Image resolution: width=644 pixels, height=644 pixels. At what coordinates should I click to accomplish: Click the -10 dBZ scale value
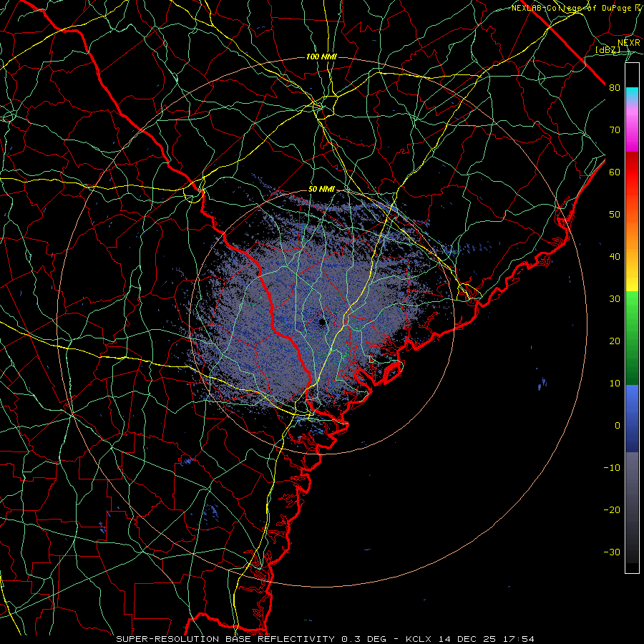(x=612, y=468)
